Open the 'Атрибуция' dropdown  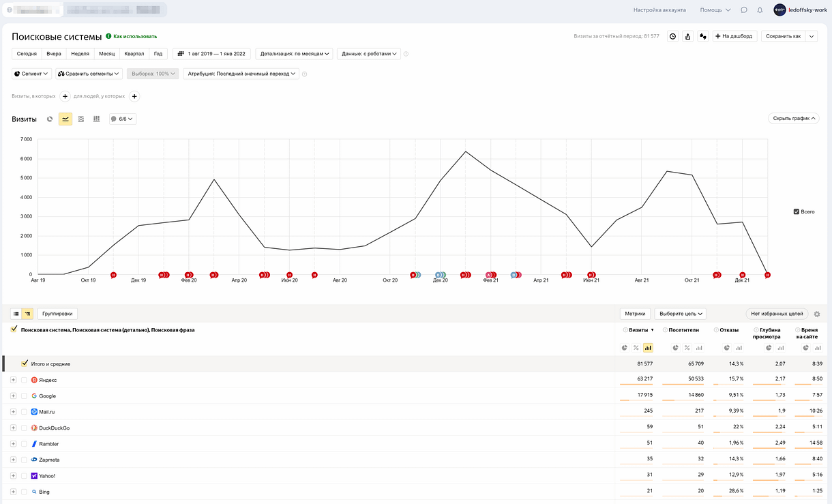pyautogui.click(x=241, y=74)
